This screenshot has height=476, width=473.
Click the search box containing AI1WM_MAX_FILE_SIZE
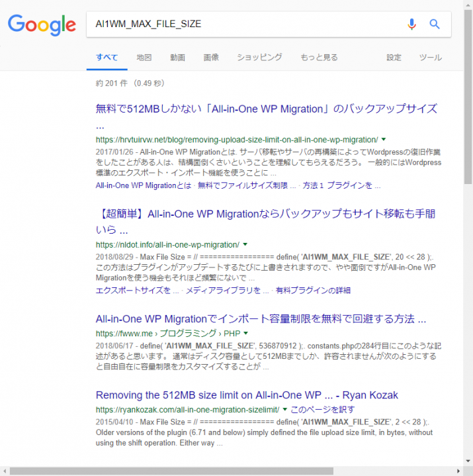245,24
